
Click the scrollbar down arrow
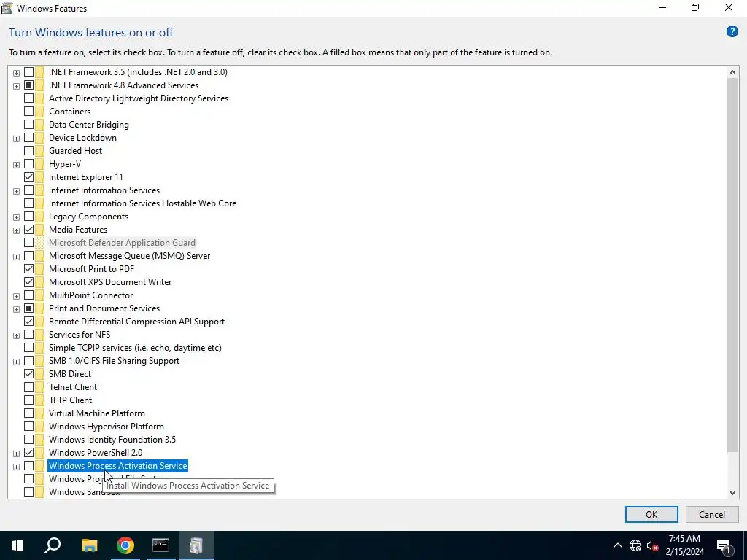[732, 493]
